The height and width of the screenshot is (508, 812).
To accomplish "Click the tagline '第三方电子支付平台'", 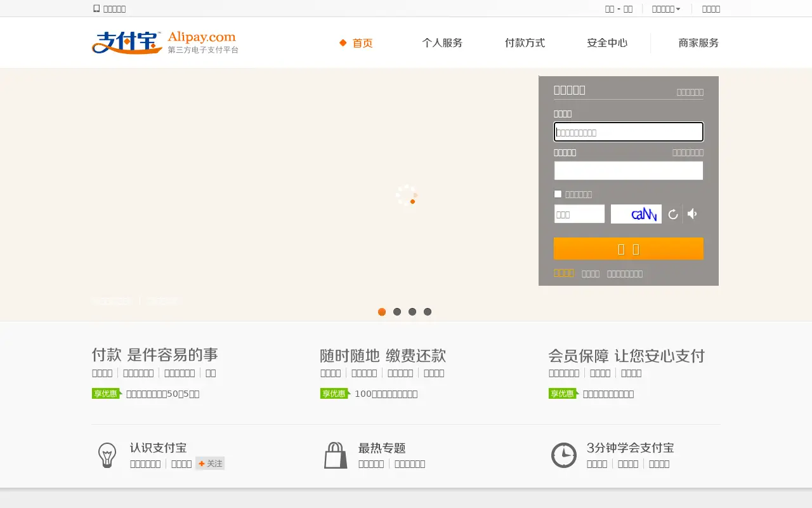I will [203, 50].
